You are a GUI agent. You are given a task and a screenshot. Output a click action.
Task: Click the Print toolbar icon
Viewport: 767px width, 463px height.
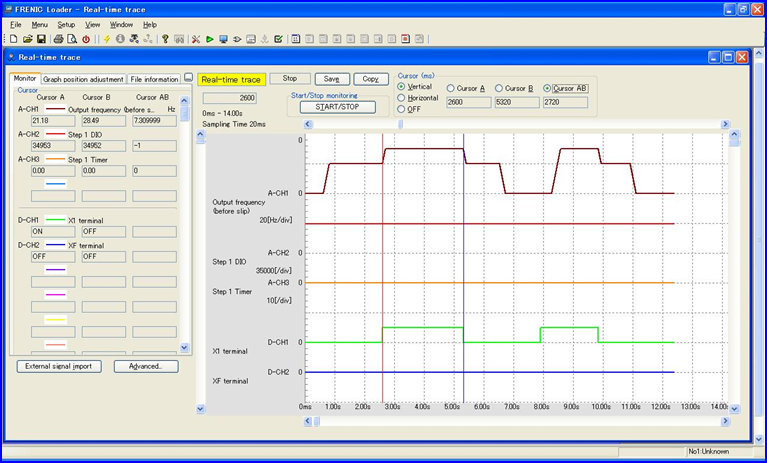coord(58,39)
